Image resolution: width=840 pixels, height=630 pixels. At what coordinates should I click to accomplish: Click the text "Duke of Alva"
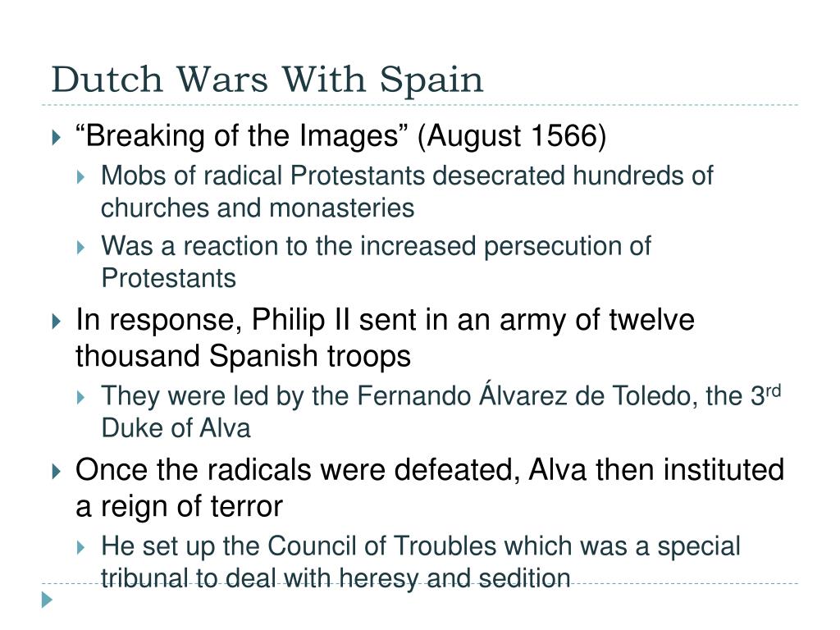click(176, 428)
